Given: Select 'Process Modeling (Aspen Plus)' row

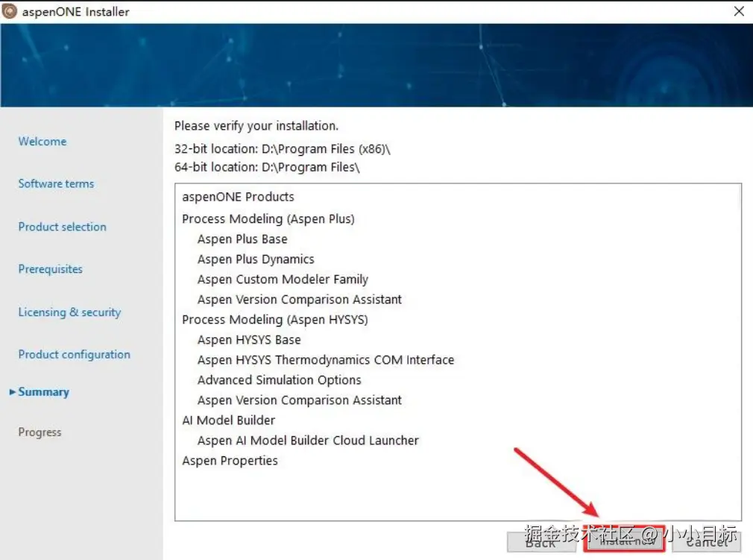Looking at the screenshot, I should [268, 219].
